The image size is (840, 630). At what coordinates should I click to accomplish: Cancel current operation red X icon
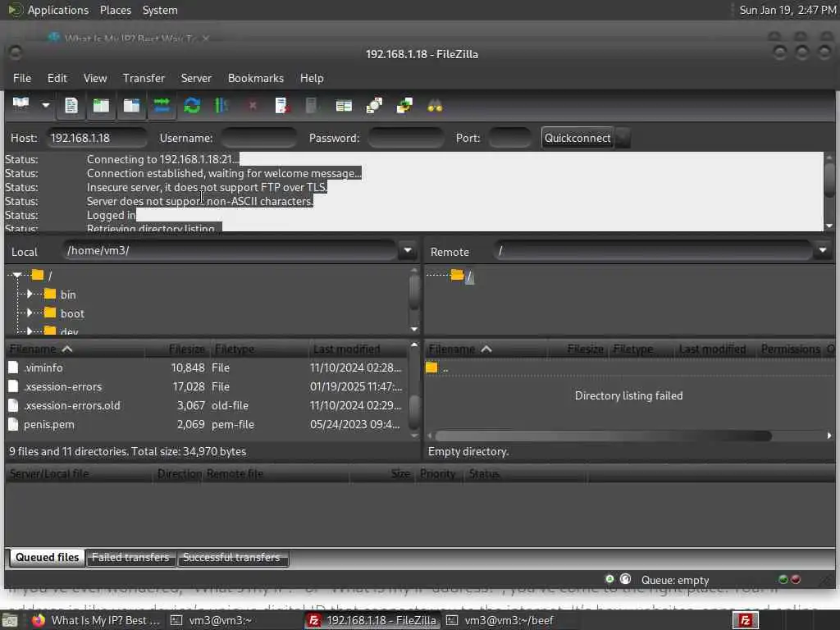pyautogui.click(x=253, y=105)
